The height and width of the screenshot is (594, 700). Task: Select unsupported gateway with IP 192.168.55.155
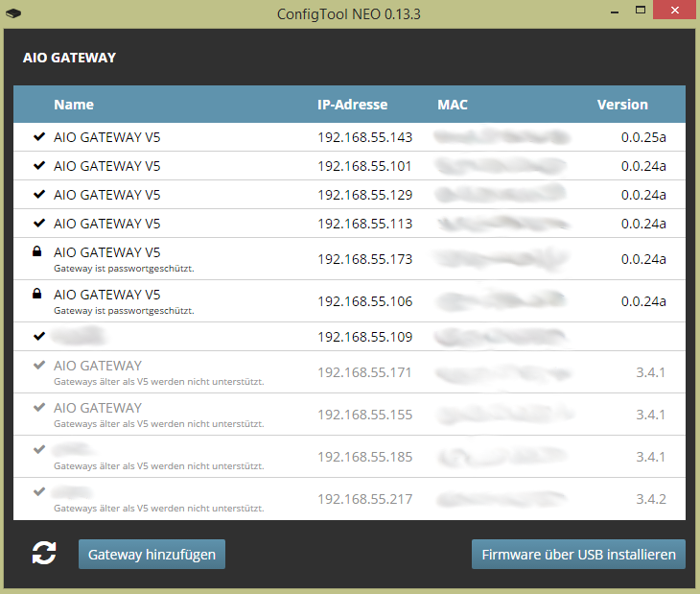364,415
